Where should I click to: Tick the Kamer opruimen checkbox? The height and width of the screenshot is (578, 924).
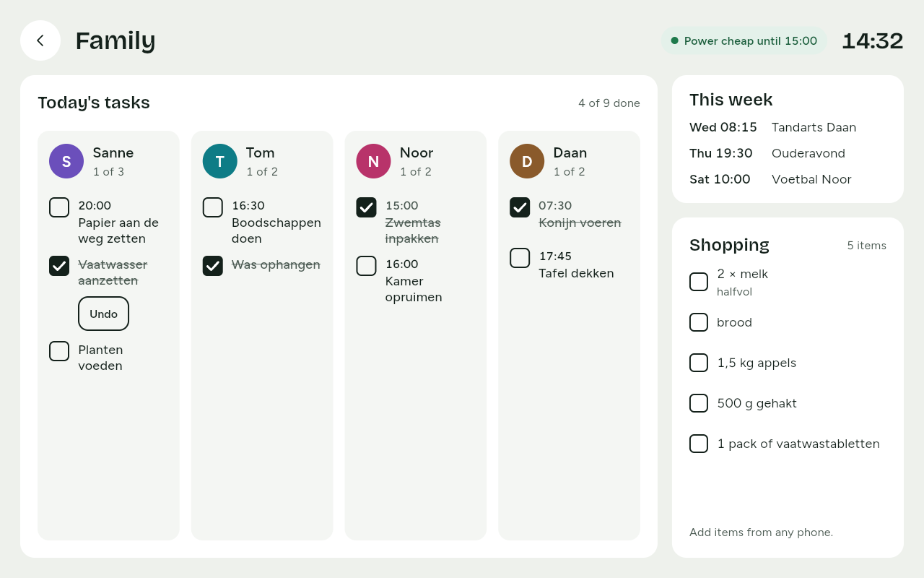[x=366, y=266]
